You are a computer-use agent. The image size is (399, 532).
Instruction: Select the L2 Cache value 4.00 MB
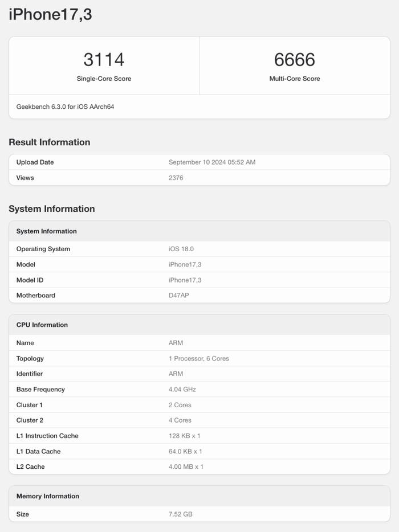pos(186,466)
